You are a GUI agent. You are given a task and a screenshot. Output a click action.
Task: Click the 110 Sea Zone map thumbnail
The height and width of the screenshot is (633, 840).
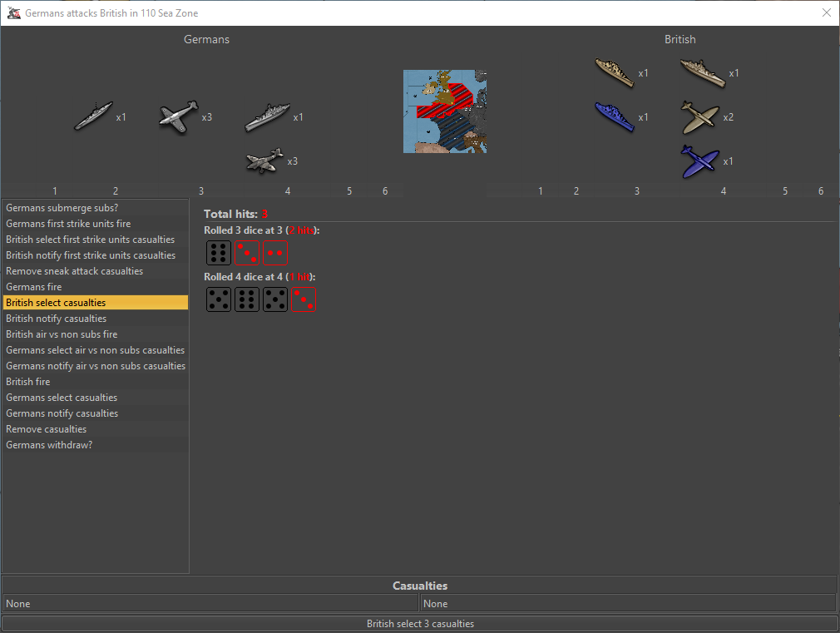click(x=445, y=111)
